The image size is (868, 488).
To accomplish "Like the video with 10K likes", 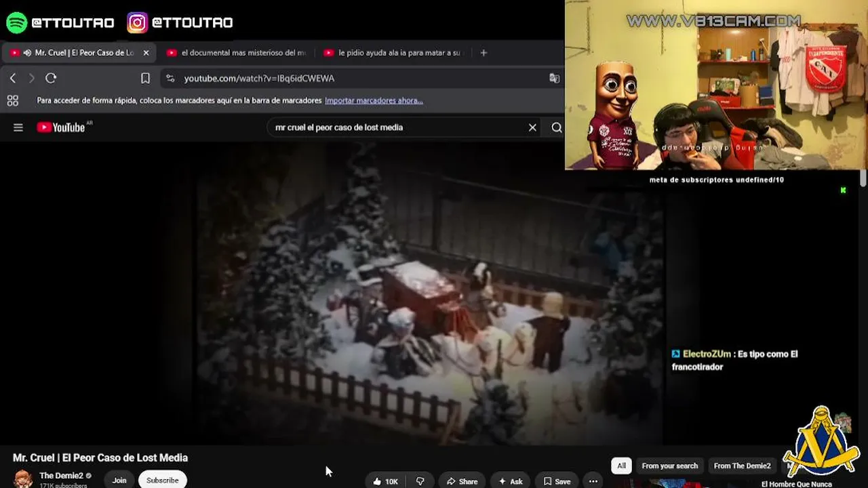I will pyautogui.click(x=385, y=481).
